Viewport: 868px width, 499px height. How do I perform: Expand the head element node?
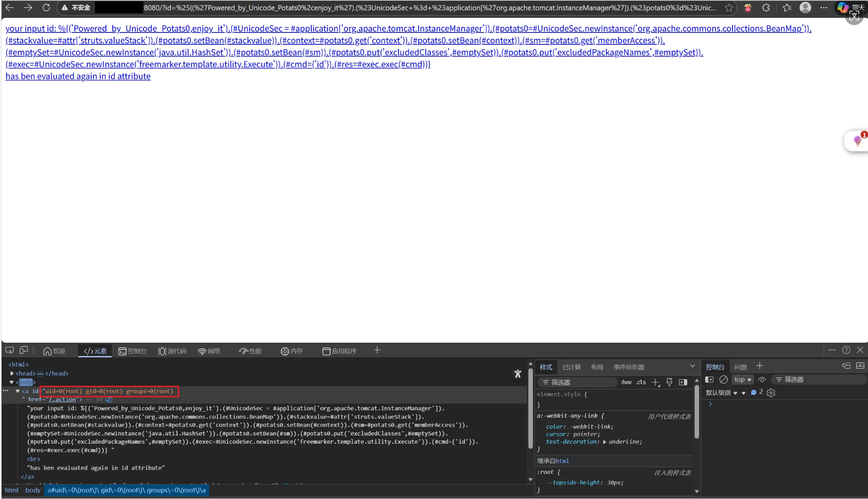click(12, 373)
